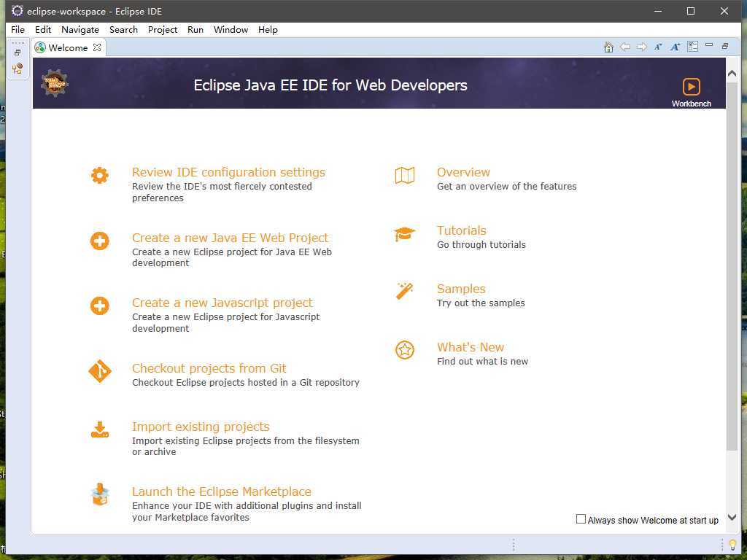Click the back arrow navigation icon

pos(625,47)
